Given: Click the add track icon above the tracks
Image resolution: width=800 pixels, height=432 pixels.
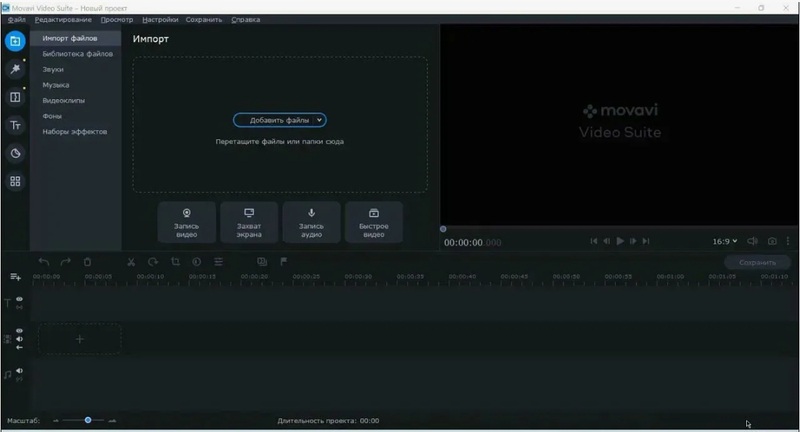Looking at the screenshot, I should pos(15,277).
